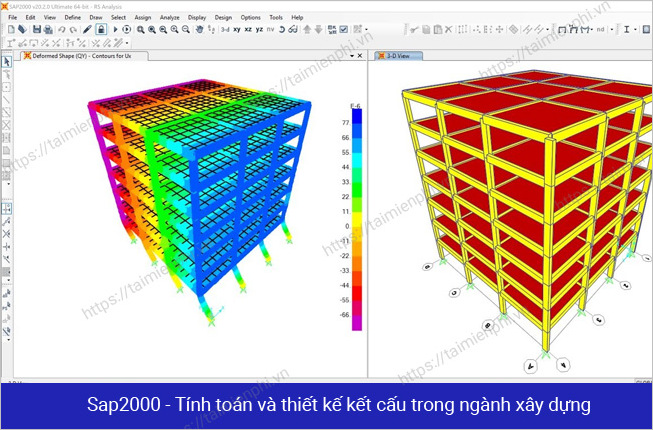The image size is (653, 430).
Task: Click the magenta segment of color legend
Action: click(357, 323)
